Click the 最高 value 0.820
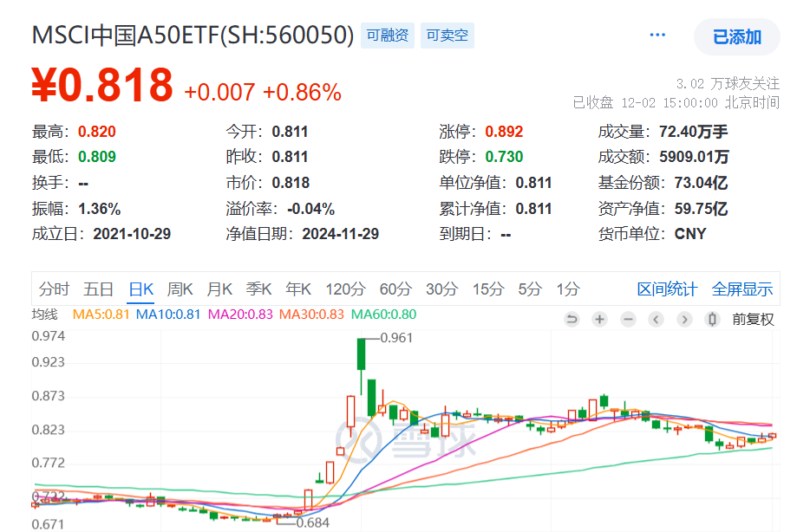The height and width of the screenshot is (532, 810). click(x=96, y=132)
